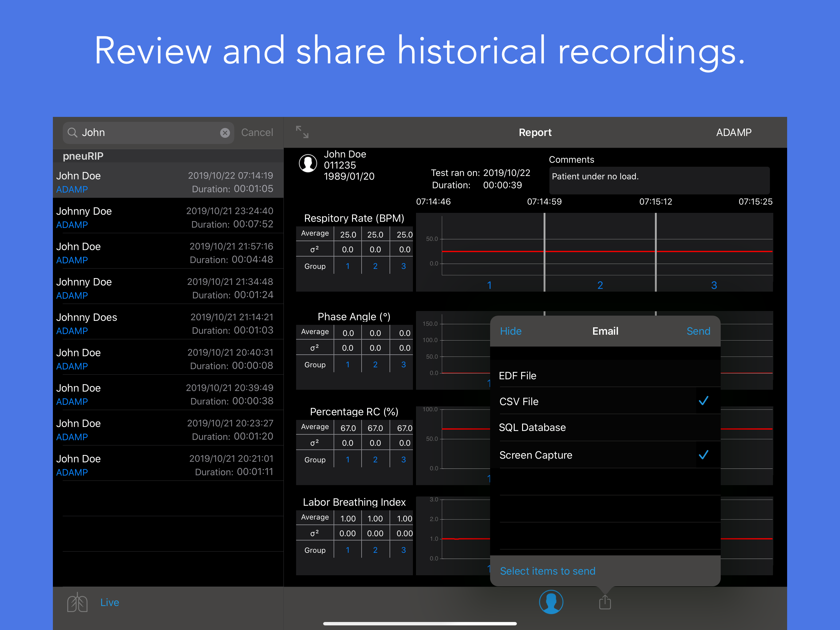The height and width of the screenshot is (630, 840).
Task: Click segment 1 label on Respitory Rate chart
Action: (489, 285)
